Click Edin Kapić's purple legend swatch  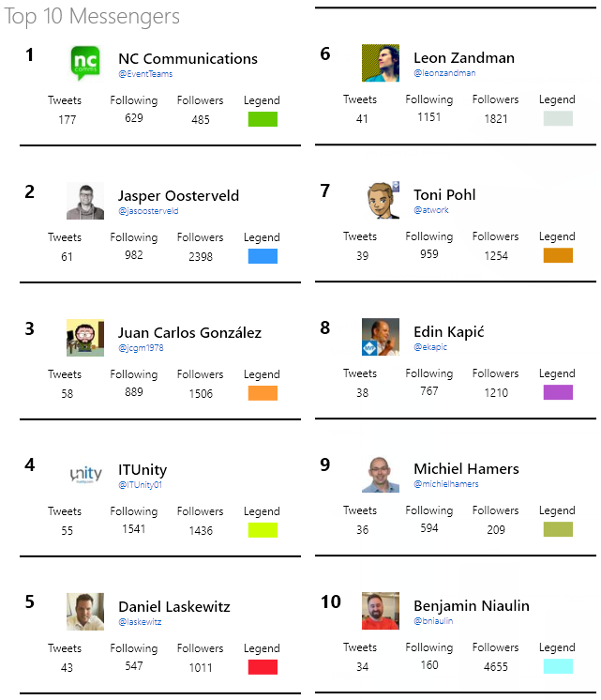558,392
